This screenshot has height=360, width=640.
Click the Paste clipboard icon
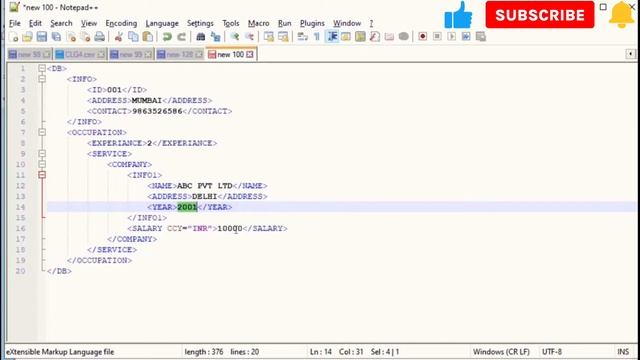pos(148,37)
